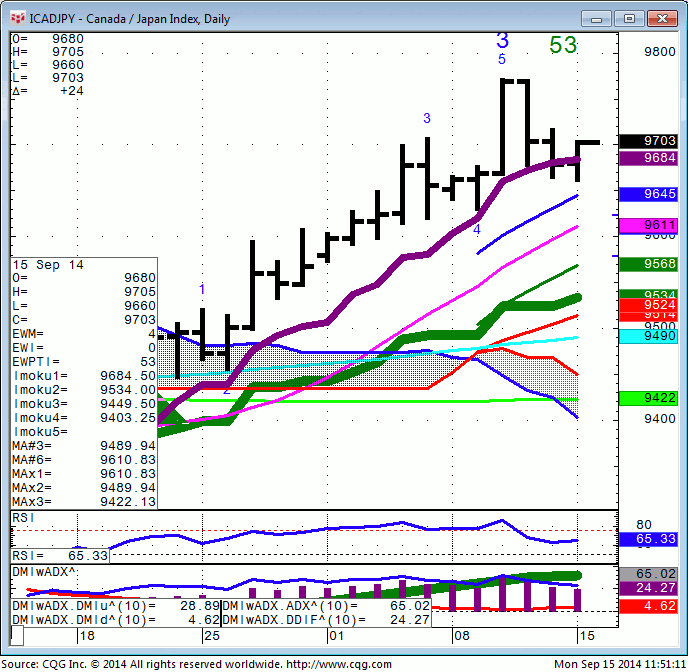Click the MA#6= 9610.83 row
This screenshot has width=688, height=672.
pyautogui.click(x=84, y=460)
